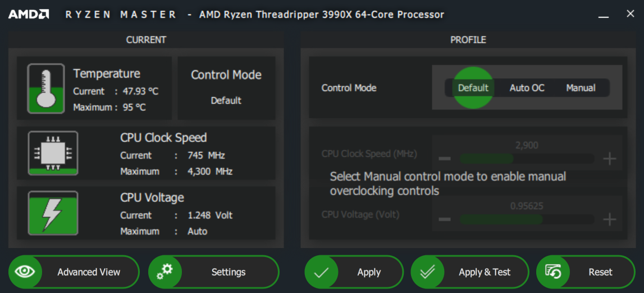
Task: Click the AMD logo in title bar
Action: (29, 15)
